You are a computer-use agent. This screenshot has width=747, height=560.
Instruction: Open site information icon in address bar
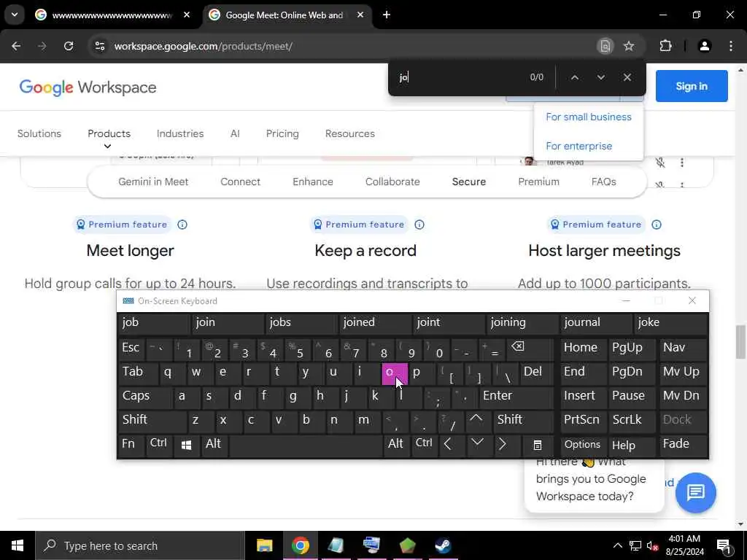(99, 46)
